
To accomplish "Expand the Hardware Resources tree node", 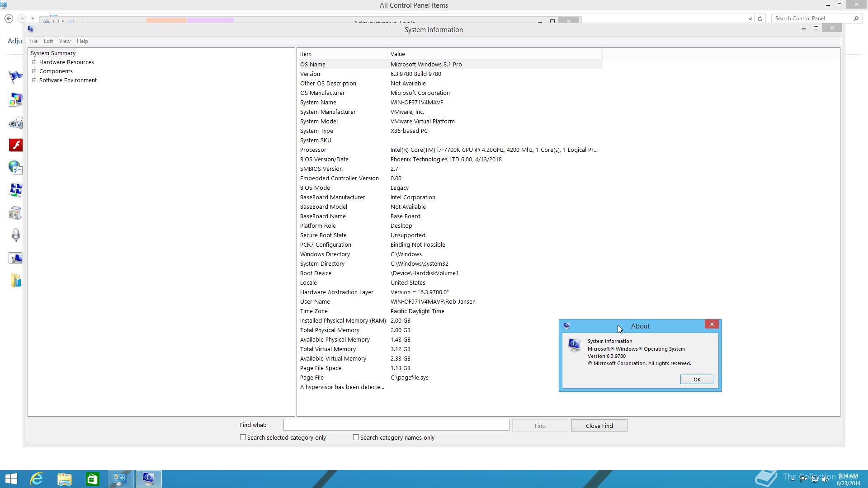I will [x=34, y=62].
